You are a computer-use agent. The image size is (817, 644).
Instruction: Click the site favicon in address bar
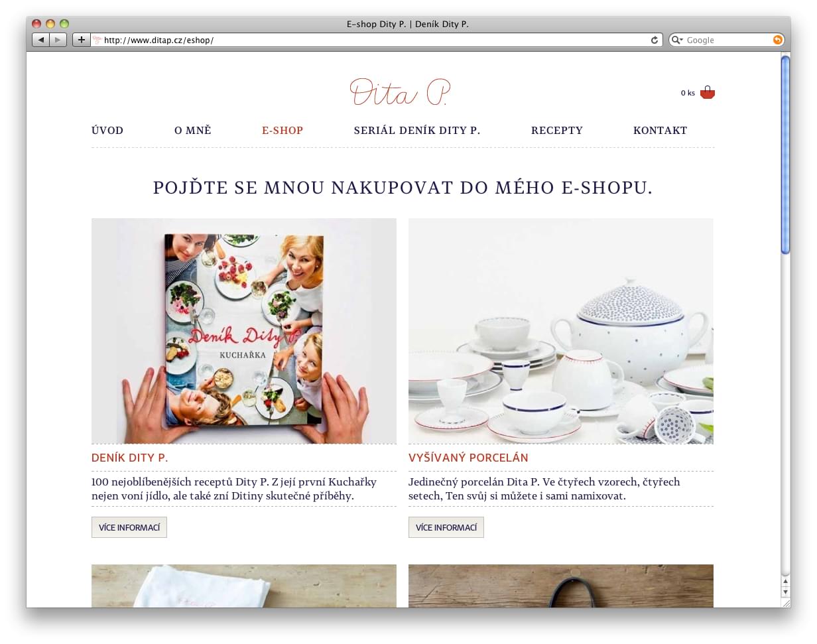coord(97,40)
